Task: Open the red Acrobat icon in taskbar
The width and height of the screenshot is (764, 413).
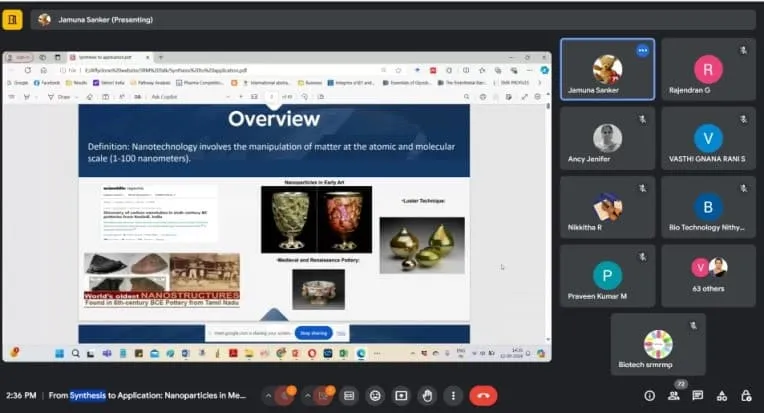Action: click(233, 354)
